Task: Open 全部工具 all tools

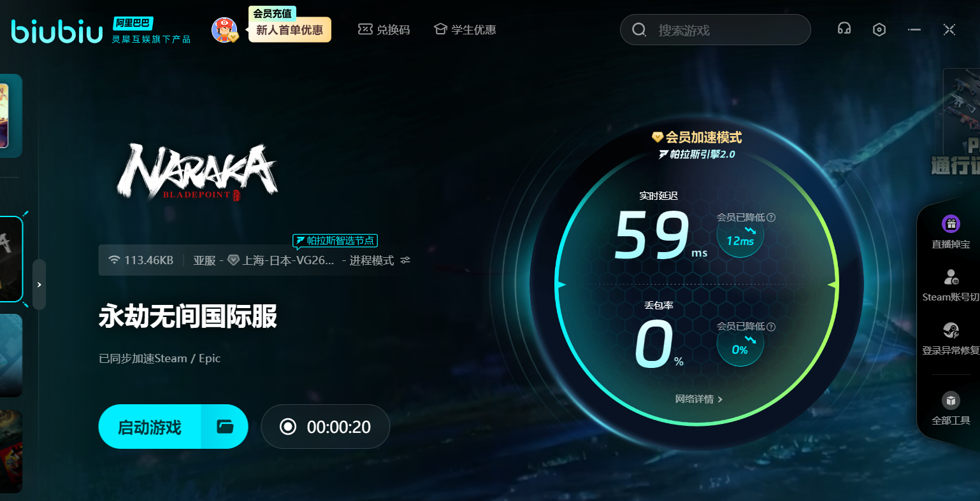Action: point(951,408)
